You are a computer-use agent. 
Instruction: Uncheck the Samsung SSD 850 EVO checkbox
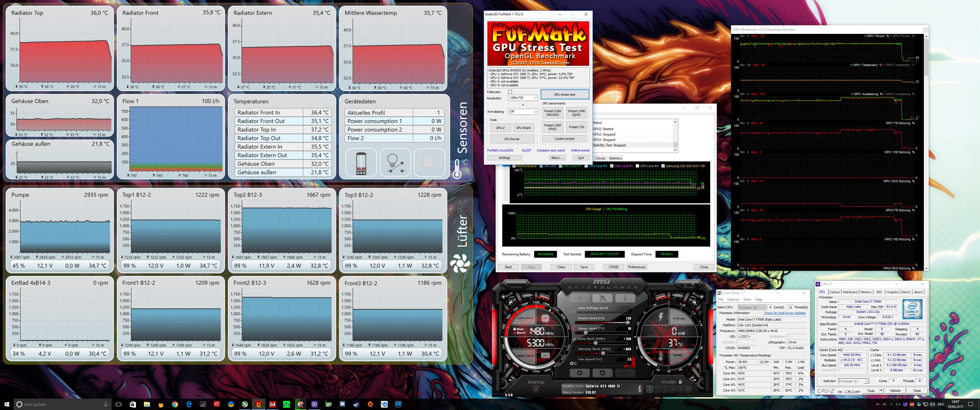point(663,166)
